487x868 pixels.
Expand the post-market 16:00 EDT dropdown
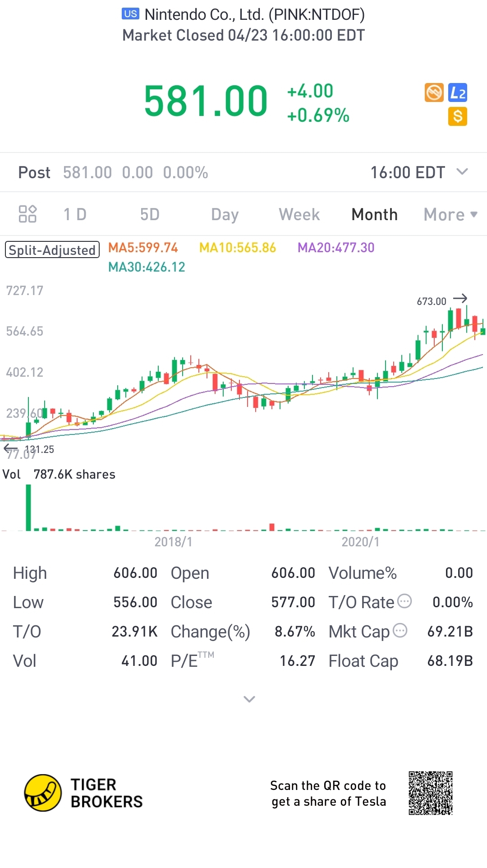[x=462, y=172]
